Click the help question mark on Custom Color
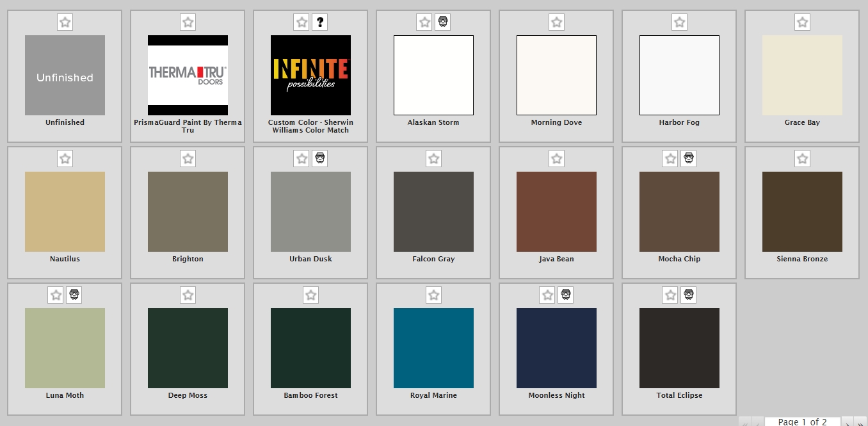Screen dimensions: 868x426 coord(320,22)
